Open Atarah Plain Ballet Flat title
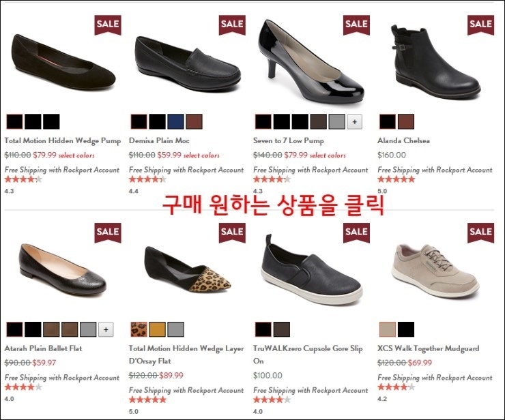Viewport: 505px width, 420px height. tap(43, 348)
